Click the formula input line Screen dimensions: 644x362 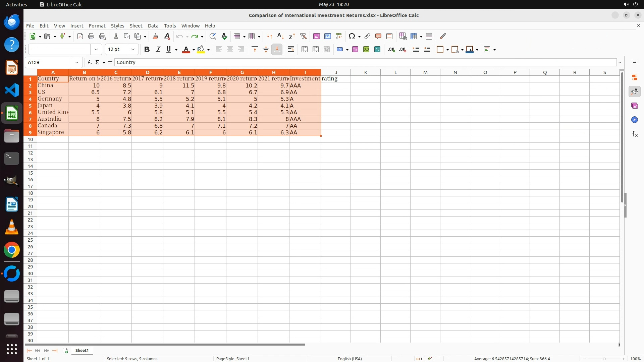[x=365, y=62]
